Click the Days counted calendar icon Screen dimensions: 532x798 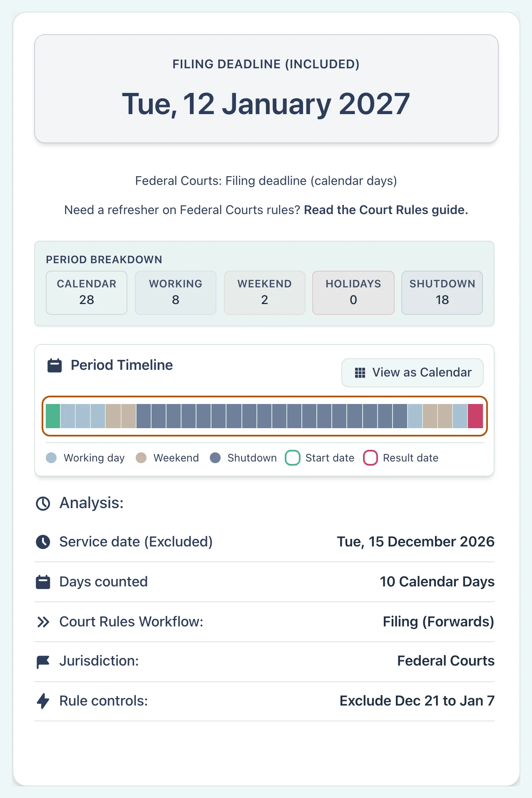[x=43, y=582]
